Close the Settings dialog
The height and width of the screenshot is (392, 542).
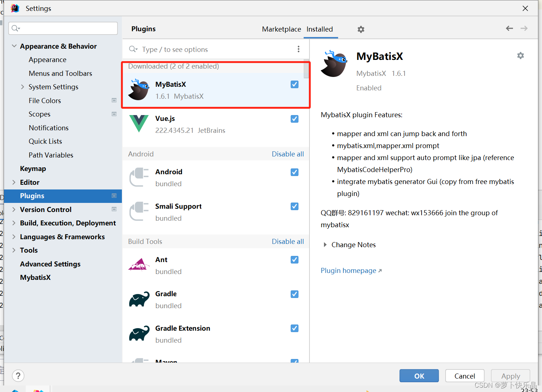click(525, 8)
